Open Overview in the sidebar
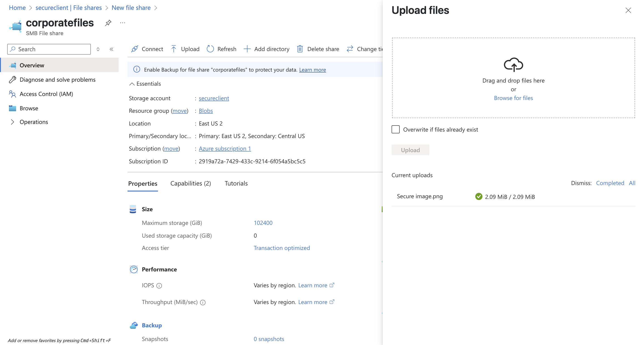This screenshot has width=644, height=345. (x=60, y=65)
